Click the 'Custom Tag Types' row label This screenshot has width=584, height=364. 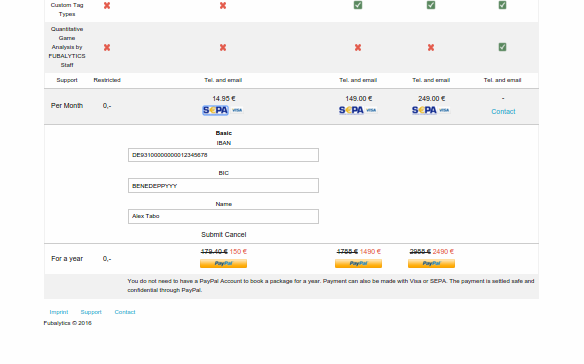click(x=67, y=10)
